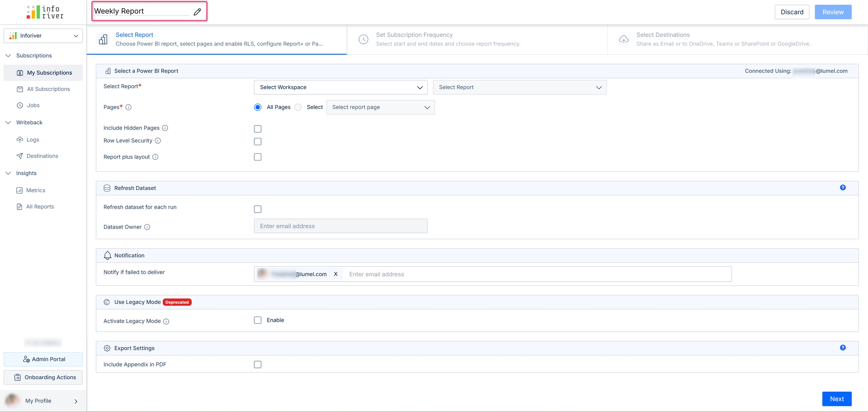868x412 pixels.
Task: Click the Dataset Owner info icon
Action: coord(147,227)
